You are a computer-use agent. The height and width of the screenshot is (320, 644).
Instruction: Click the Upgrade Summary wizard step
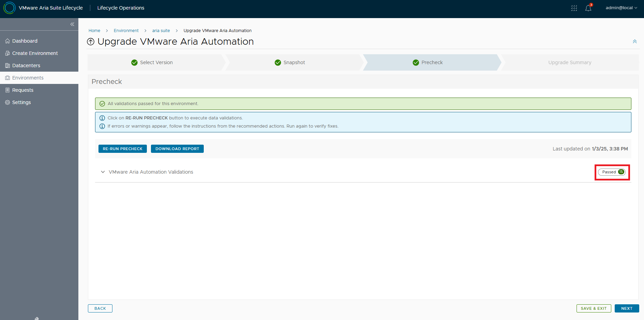click(570, 62)
